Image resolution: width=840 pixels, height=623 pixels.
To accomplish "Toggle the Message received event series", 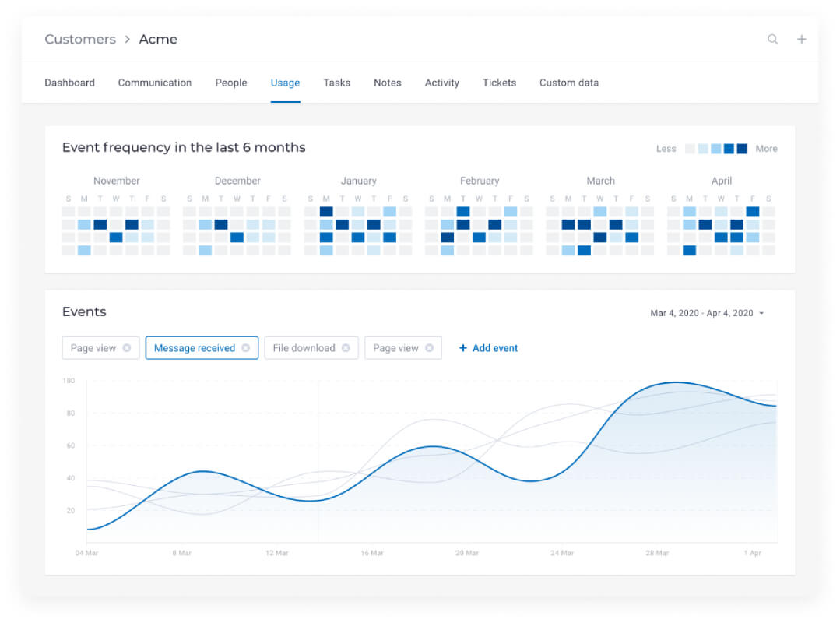I will (x=195, y=347).
